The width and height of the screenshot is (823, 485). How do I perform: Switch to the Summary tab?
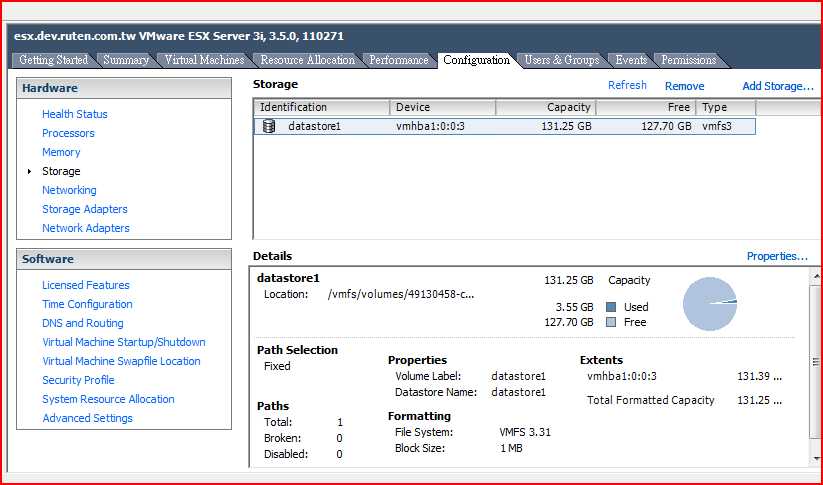pos(126,60)
